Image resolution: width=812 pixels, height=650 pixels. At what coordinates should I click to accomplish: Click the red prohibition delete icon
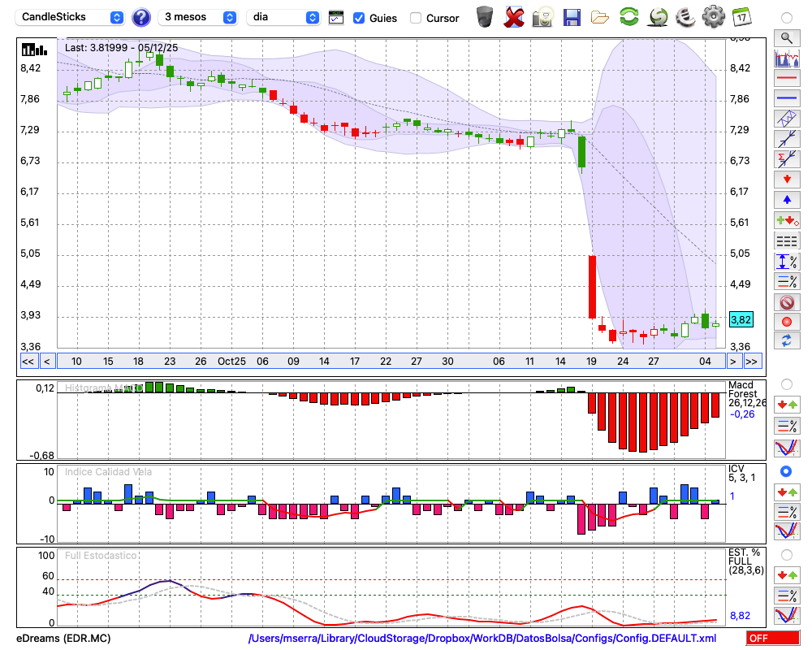pyautogui.click(x=786, y=302)
